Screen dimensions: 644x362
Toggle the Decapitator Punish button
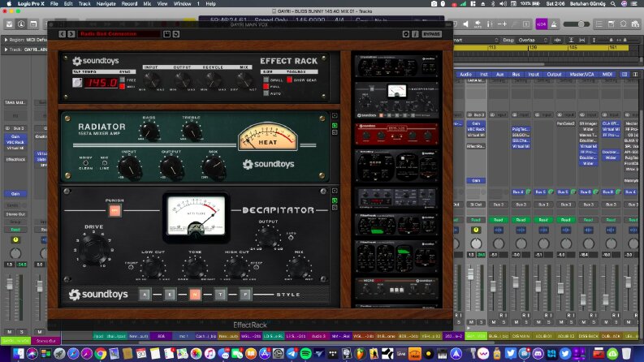click(115, 210)
